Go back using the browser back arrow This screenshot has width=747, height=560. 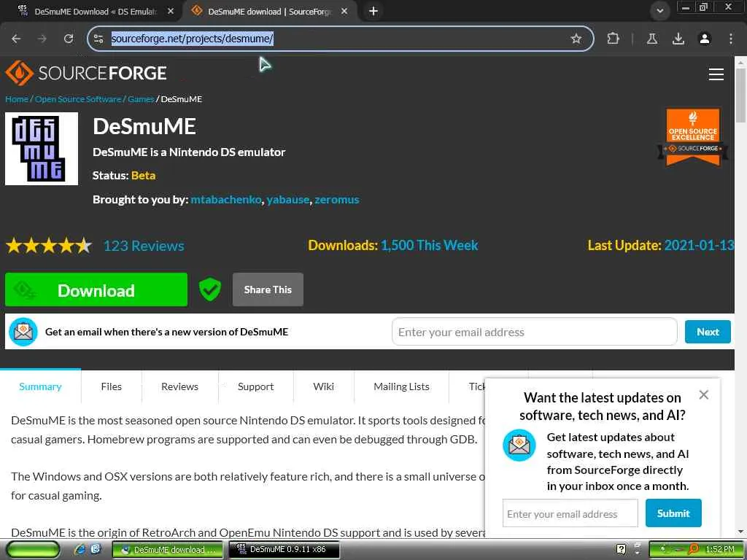tap(16, 39)
